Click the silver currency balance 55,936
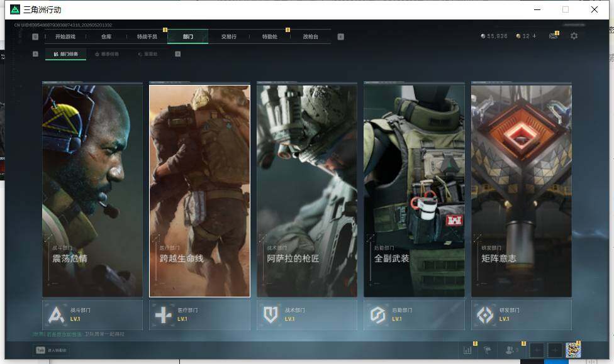 pyautogui.click(x=494, y=36)
